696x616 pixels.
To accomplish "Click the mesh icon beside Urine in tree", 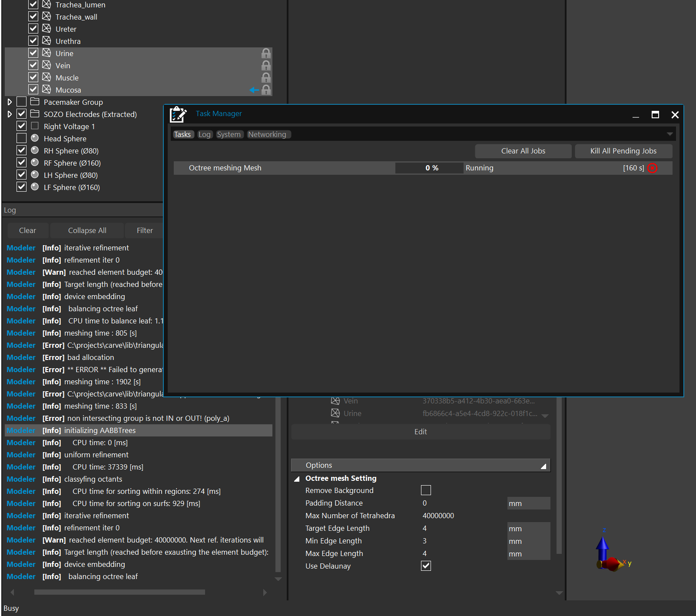I will 46,53.
